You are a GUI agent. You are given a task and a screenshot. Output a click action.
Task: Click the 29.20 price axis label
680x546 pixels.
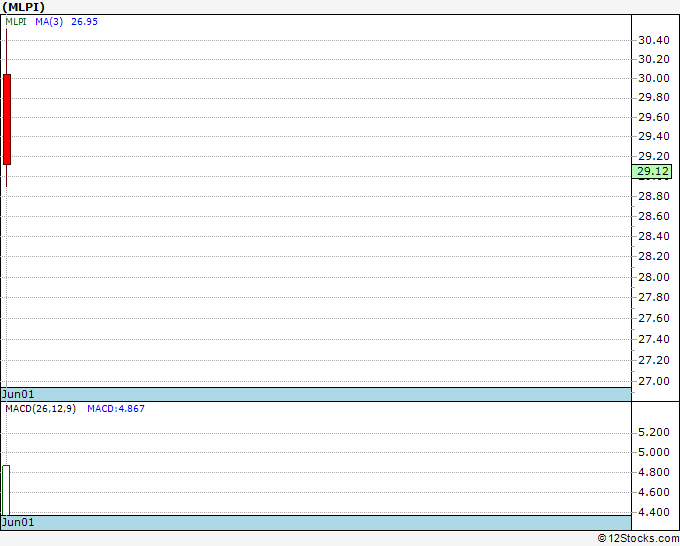pos(654,156)
